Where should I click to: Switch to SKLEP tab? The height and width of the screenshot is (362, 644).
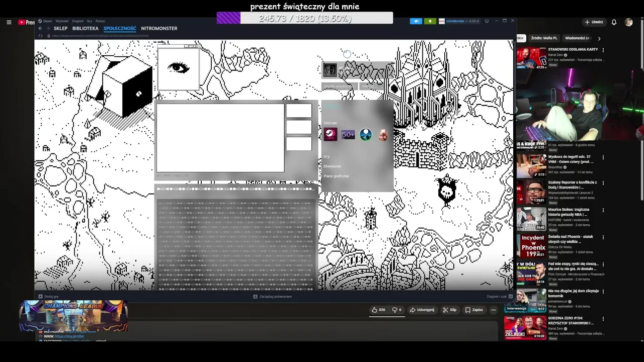(x=60, y=29)
